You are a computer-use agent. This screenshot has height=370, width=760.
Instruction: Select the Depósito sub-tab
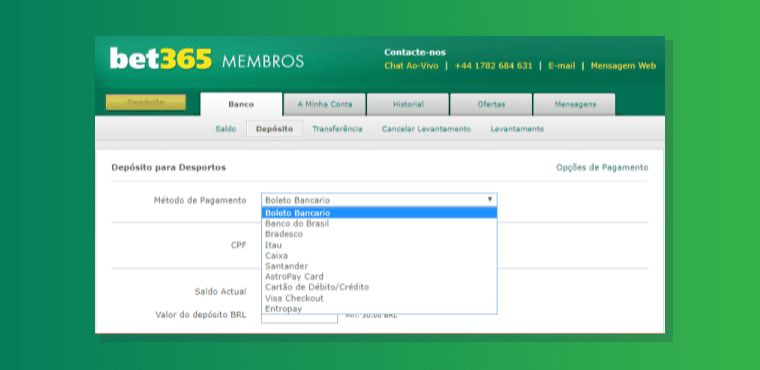pos(274,129)
